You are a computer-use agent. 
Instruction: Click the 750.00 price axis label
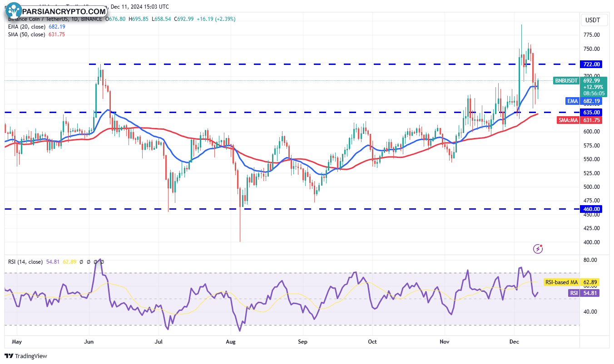pos(592,49)
